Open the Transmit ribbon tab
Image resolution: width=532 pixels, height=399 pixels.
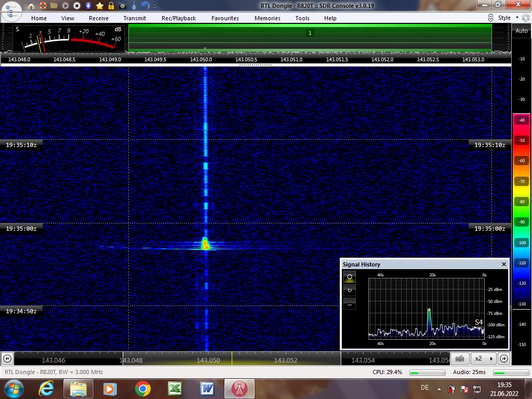coord(135,18)
